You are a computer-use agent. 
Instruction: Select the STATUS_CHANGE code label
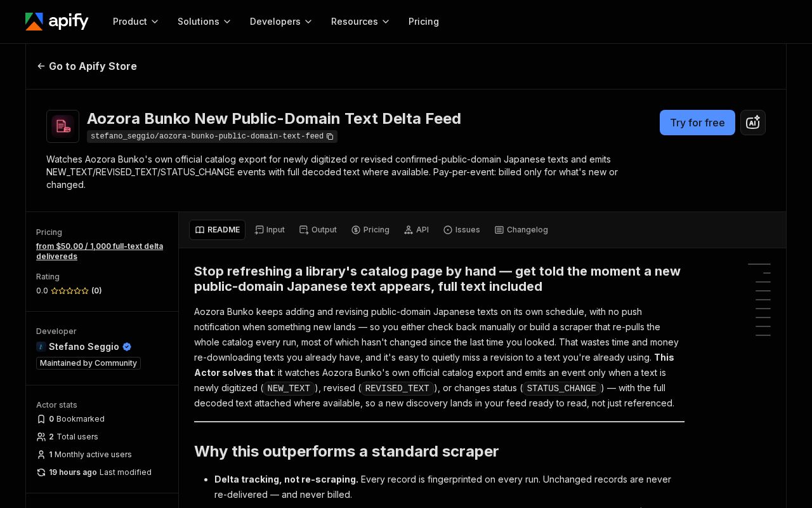[x=561, y=389]
